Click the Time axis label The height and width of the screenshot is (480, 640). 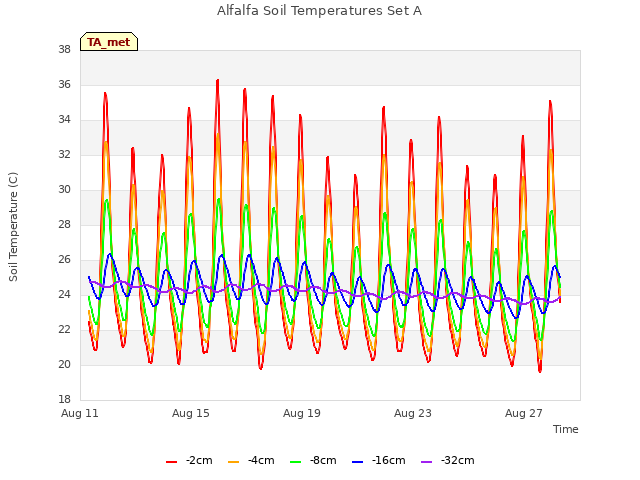click(566, 429)
